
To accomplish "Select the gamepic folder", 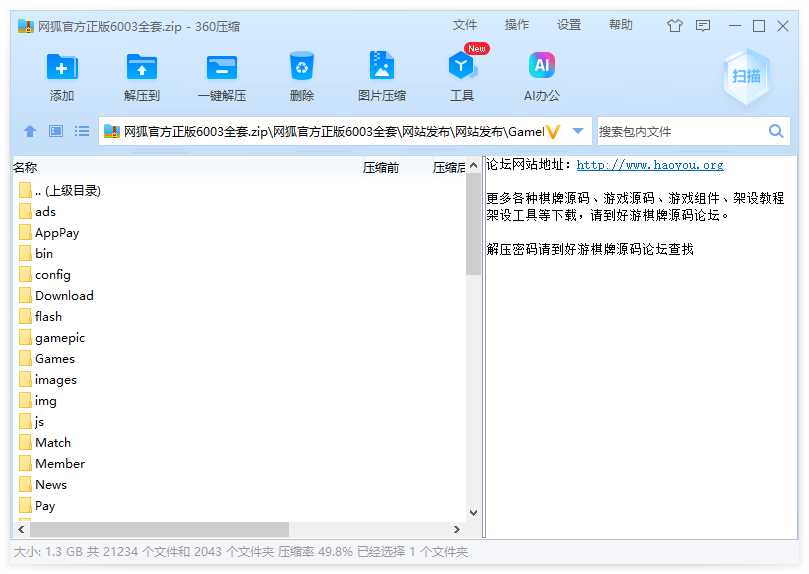I will pos(239,337).
